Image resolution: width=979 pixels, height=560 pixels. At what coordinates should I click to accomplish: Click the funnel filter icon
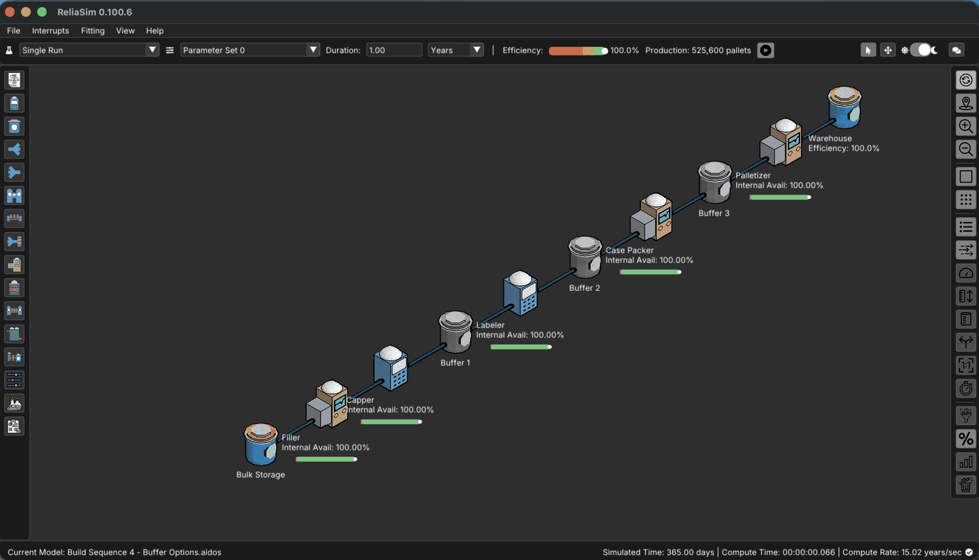click(x=966, y=416)
